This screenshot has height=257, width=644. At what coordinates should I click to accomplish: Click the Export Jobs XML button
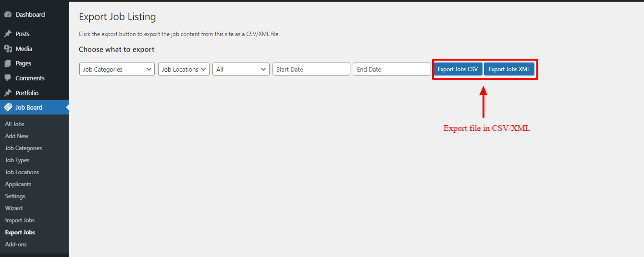tap(509, 69)
